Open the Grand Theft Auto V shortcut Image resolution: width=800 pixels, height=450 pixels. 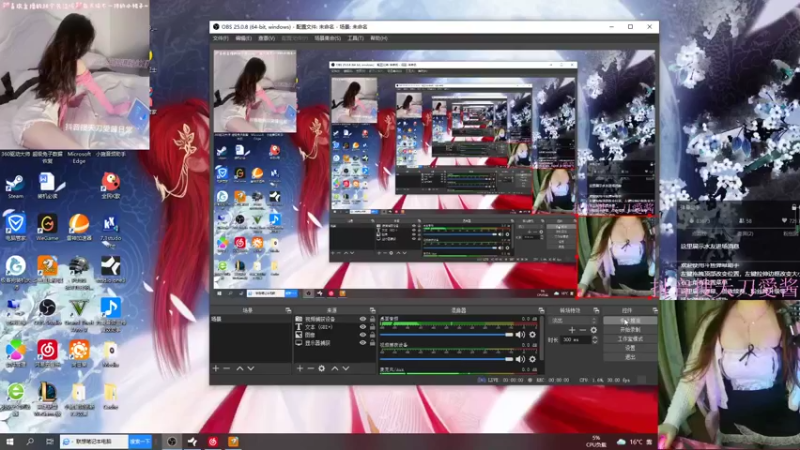point(79,314)
